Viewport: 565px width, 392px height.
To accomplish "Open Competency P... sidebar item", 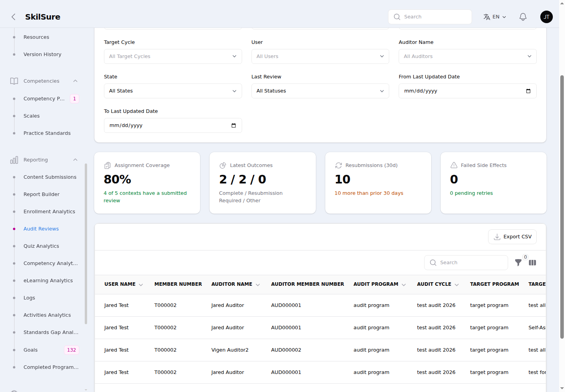I will (44, 99).
